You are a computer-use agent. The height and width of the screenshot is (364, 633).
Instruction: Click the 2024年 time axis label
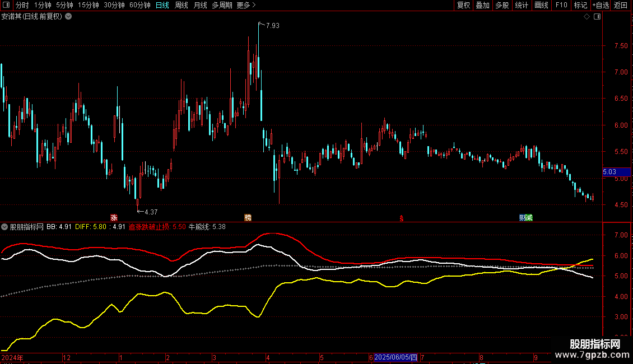pyautogui.click(x=12, y=357)
